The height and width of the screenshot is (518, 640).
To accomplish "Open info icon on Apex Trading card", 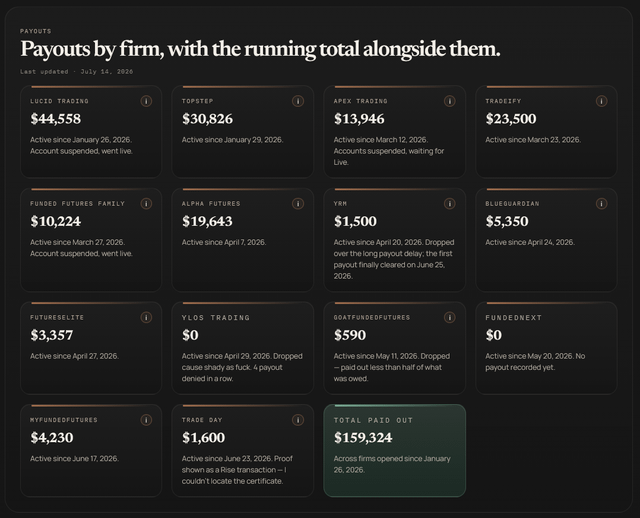I will click(450, 101).
